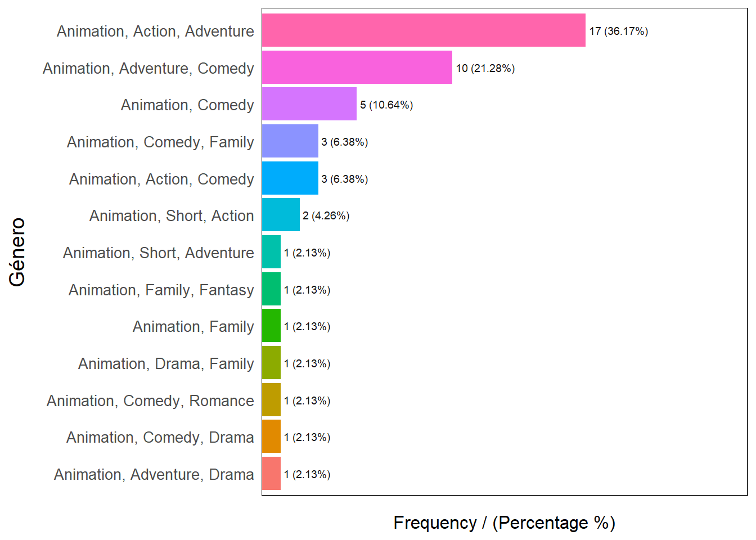756x540 pixels.
Task: Click the Animation, Comedy, Family bar
Action: point(290,141)
